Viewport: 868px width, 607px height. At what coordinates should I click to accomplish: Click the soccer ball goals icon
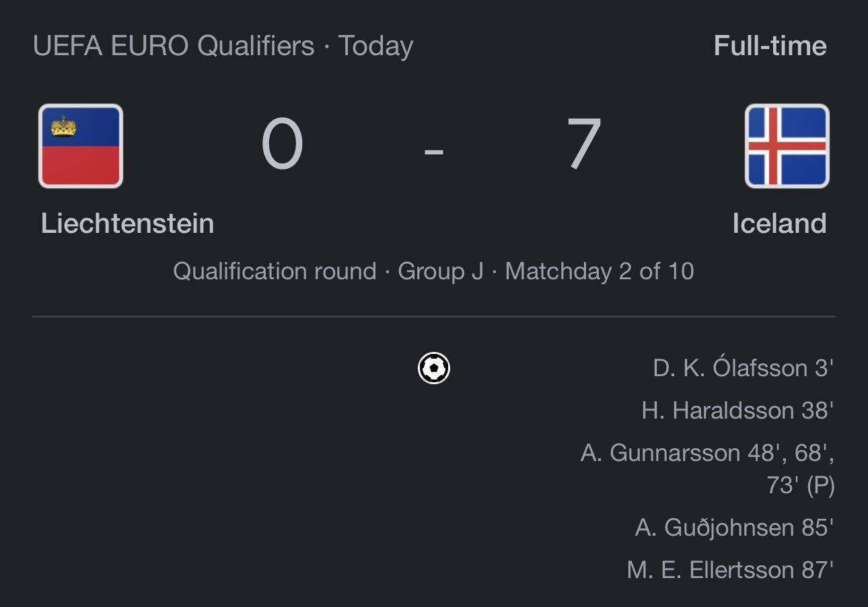434,368
